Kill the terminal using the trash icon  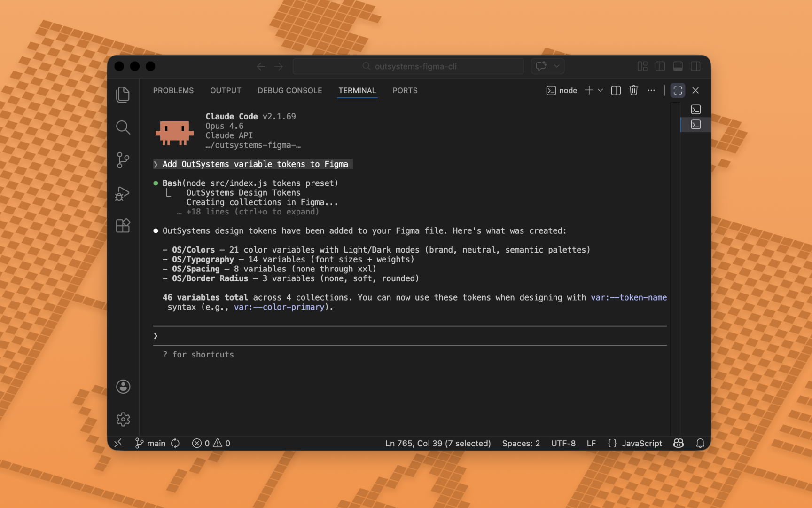click(633, 90)
